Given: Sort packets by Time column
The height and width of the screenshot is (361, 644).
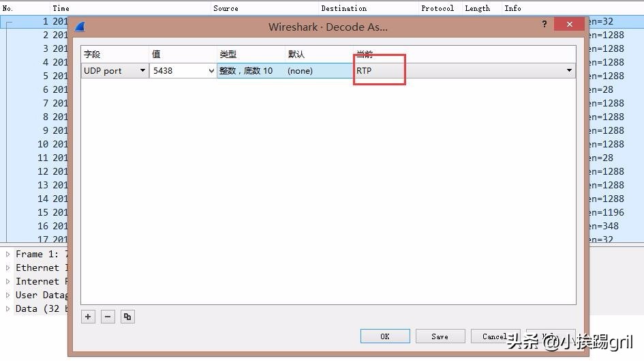Looking at the screenshot, I should point(129,8).
